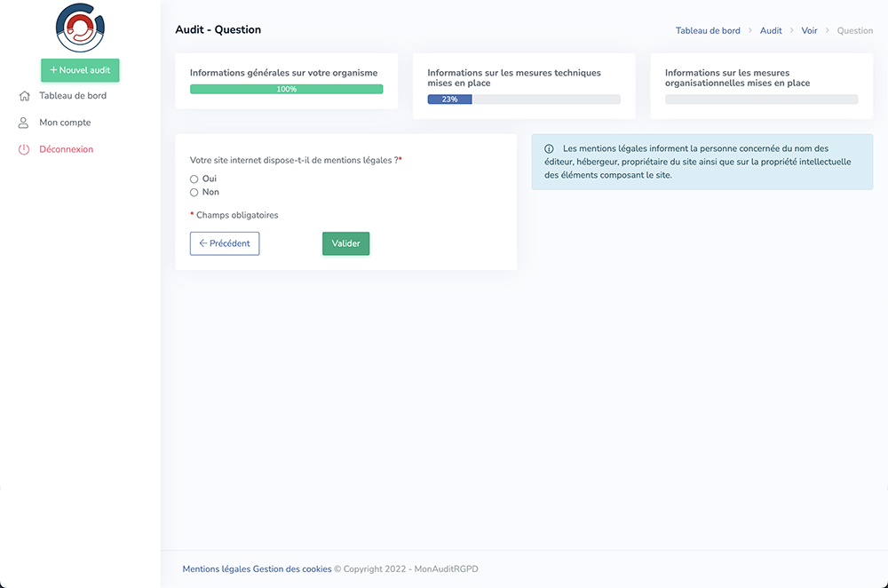Image resolution: width=888 pixels, height=588 pixels.
Task: Click the power icon beside Déconnexion
Action: click(x=24, y=149)
